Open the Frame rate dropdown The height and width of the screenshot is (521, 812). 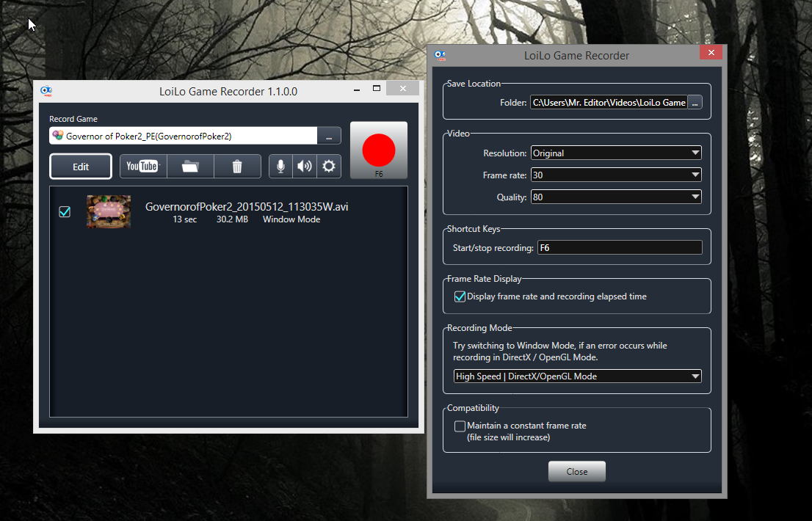click(x=616, y=175)
